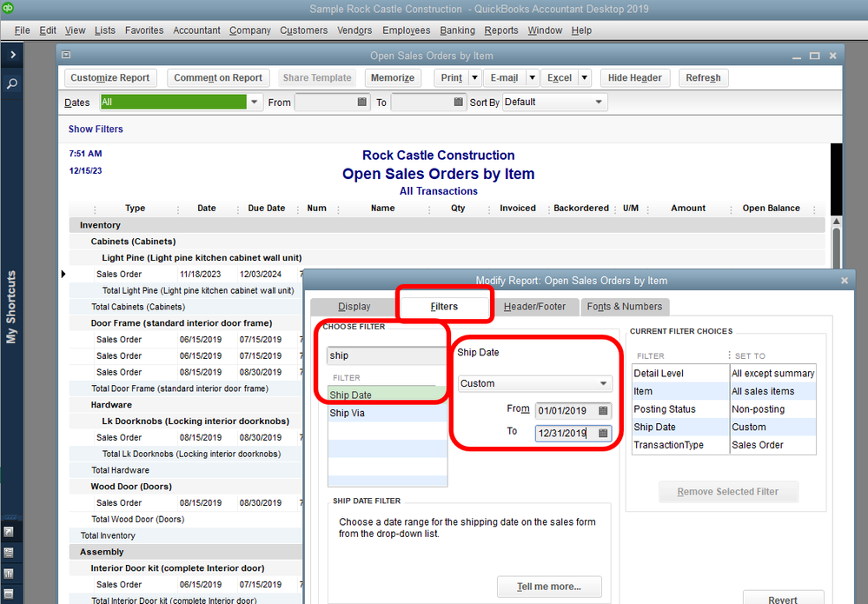Click the Sales Order row dated 11/18/2023
Screen dimensions: 868x604
[x=186, y=274]
